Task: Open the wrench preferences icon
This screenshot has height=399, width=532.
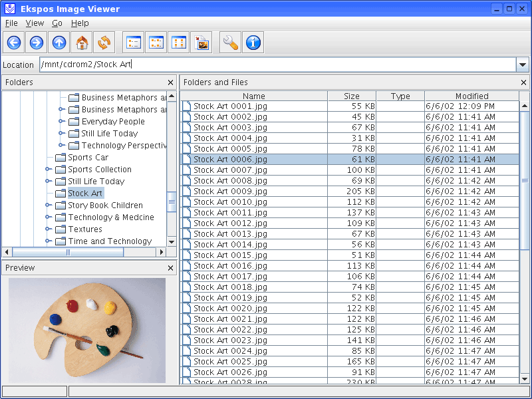Action: pos(231,43)
